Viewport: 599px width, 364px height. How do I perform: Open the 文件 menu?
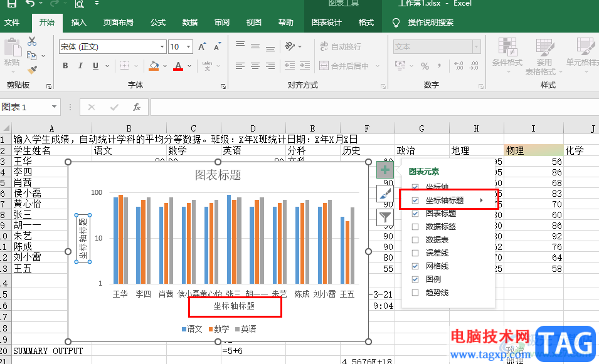click(12, 22)
